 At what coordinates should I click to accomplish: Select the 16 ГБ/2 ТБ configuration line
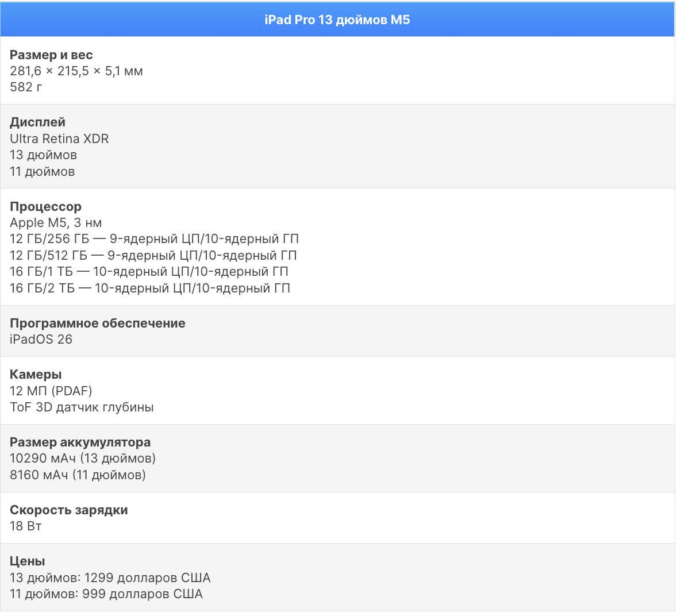(149, 288)
